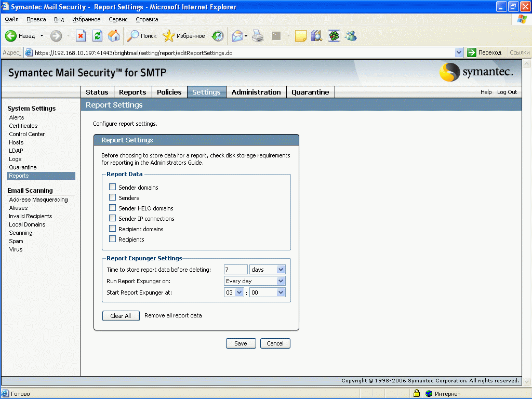532x399 pixels.
Task: Click the grey Edit page icon
Action: pos(276,36)
